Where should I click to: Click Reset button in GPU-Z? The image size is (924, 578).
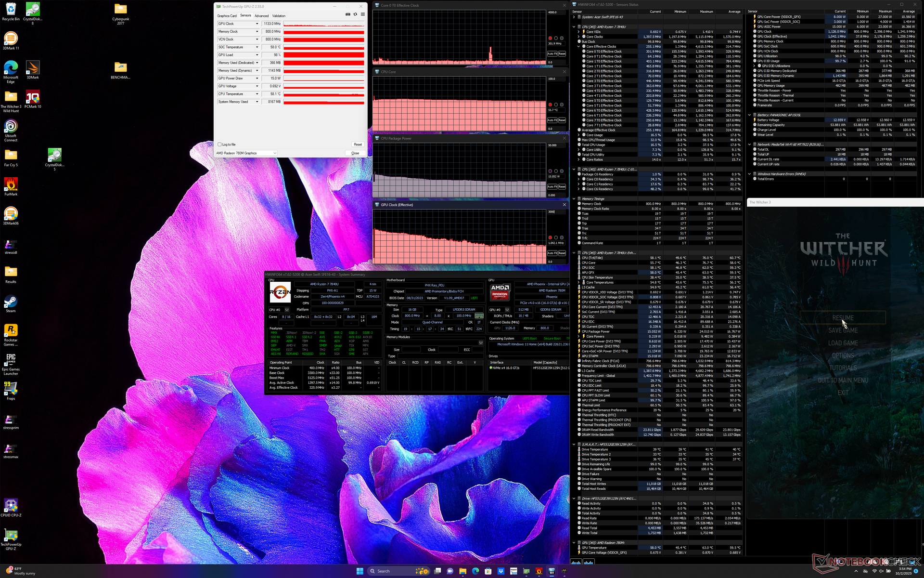pyautogui.click(x=358, y=144)
